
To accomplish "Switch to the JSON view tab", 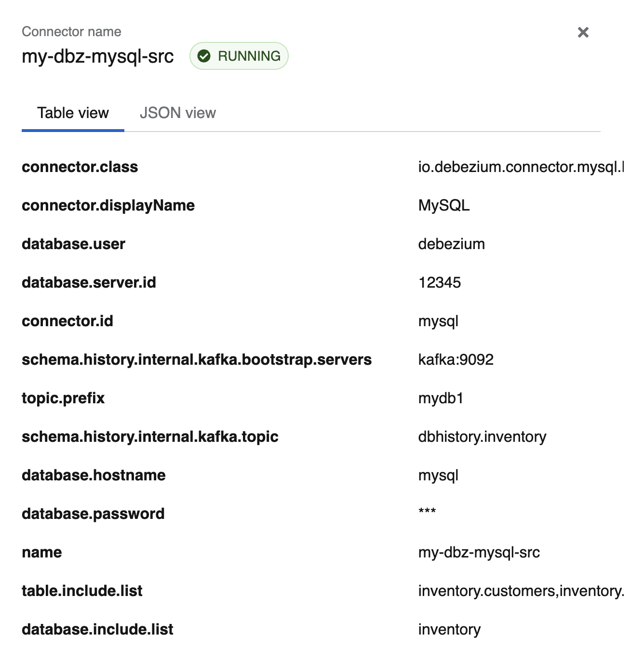I will (177, 113).
